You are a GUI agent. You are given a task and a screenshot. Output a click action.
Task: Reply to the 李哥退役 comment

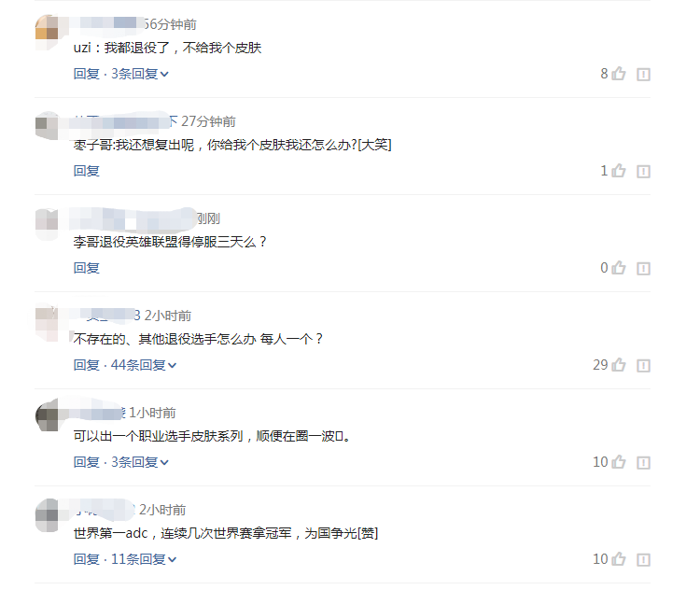click(x=87, y=268)
